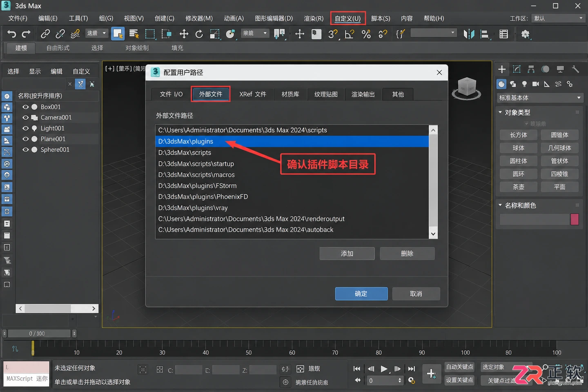
Task: Open the Utilities wrench panel icon
Action: click(x=575, y=69)
